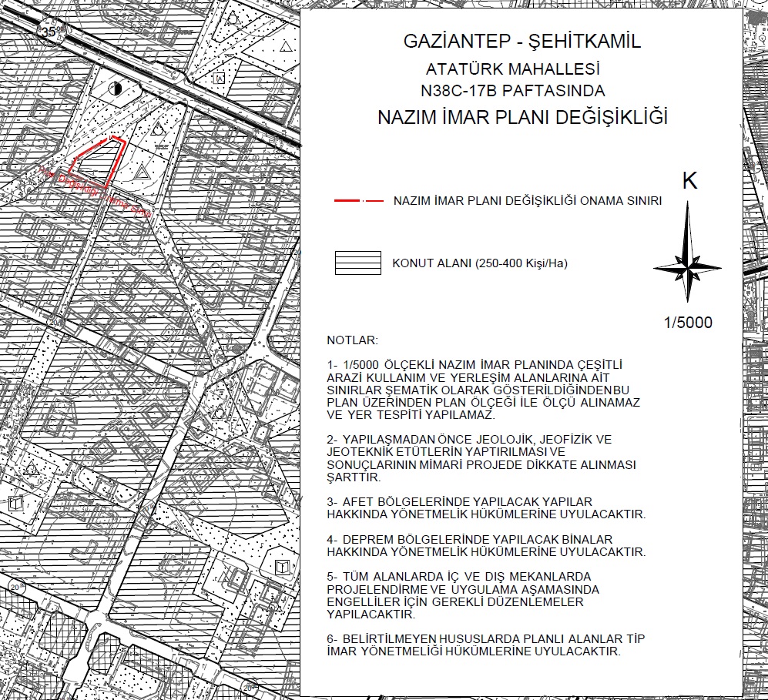Viewport: 768px width, 700px height.
Task: Click the boxed letter A map symbol
Action: click(x=220, y=78)
